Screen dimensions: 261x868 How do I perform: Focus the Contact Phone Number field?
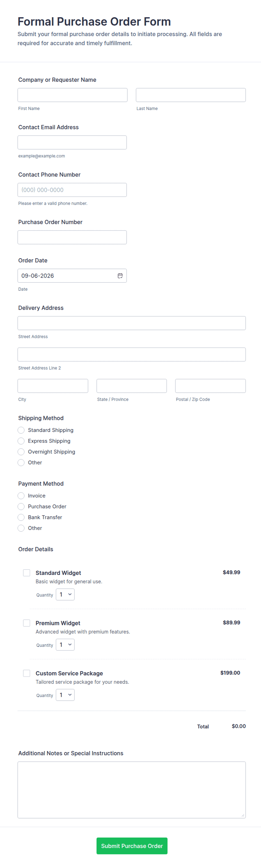coord(72,190)
